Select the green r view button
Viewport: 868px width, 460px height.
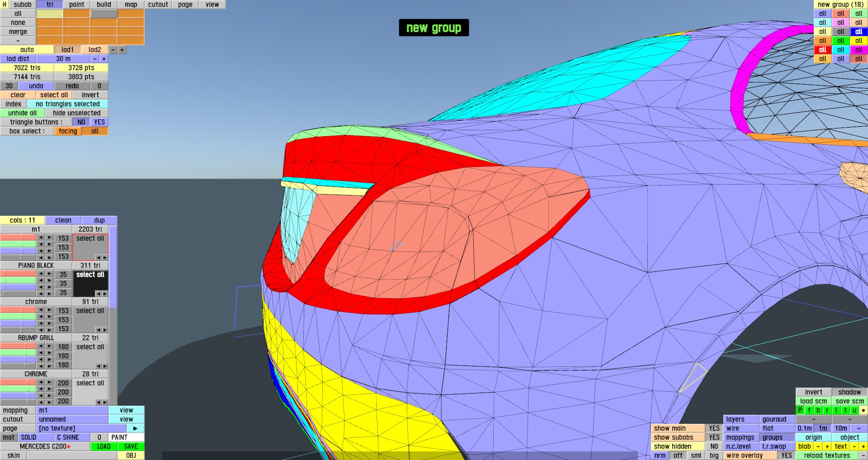click(x=827, y=410)
